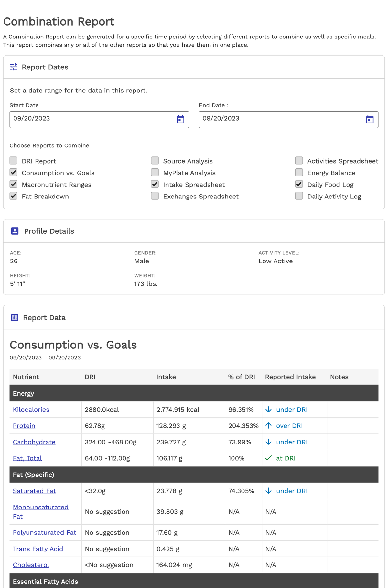This screenshot has height=588, width=388.
Task: Select the 204.353% protein percentage cell
Action: coord(243,425)
